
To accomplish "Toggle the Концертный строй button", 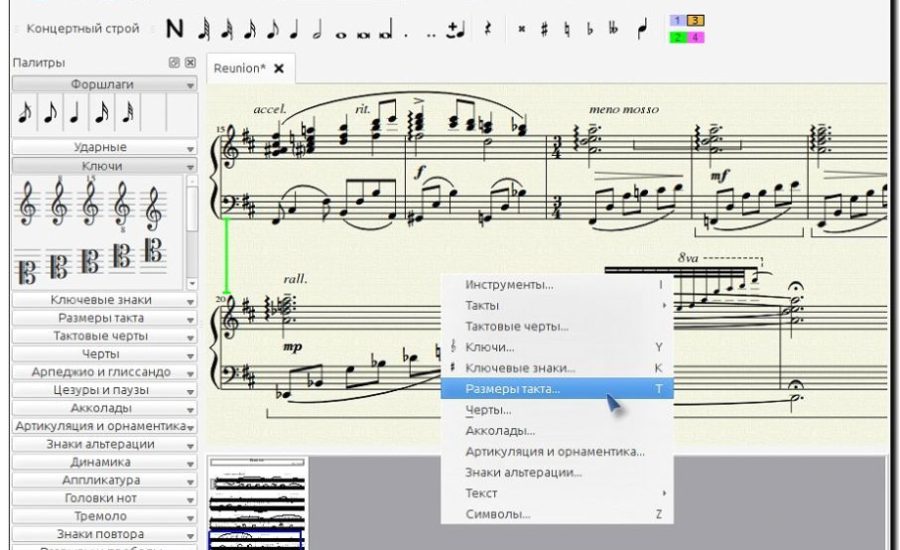I will coord(83,29).
